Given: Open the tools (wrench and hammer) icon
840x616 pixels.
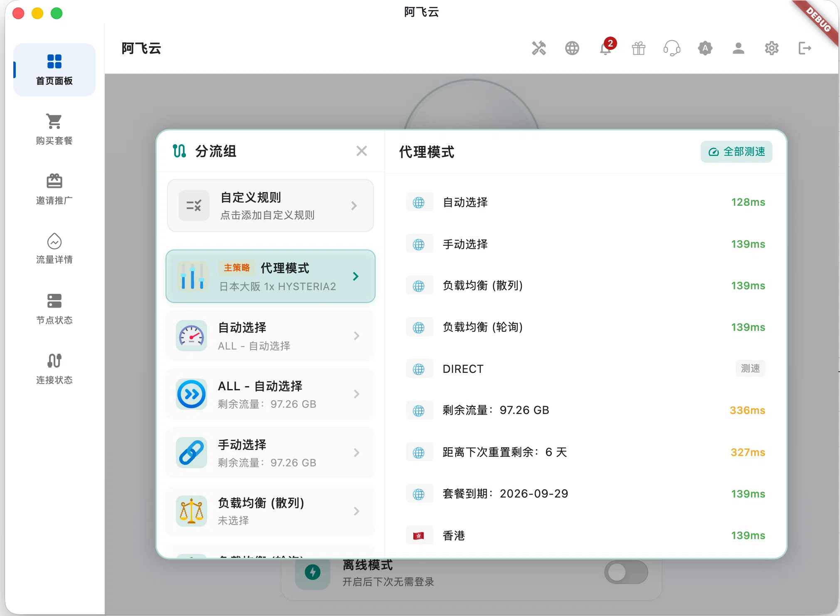Looking at the screenshot, I should pyautogui.click(x=539, y=48).
